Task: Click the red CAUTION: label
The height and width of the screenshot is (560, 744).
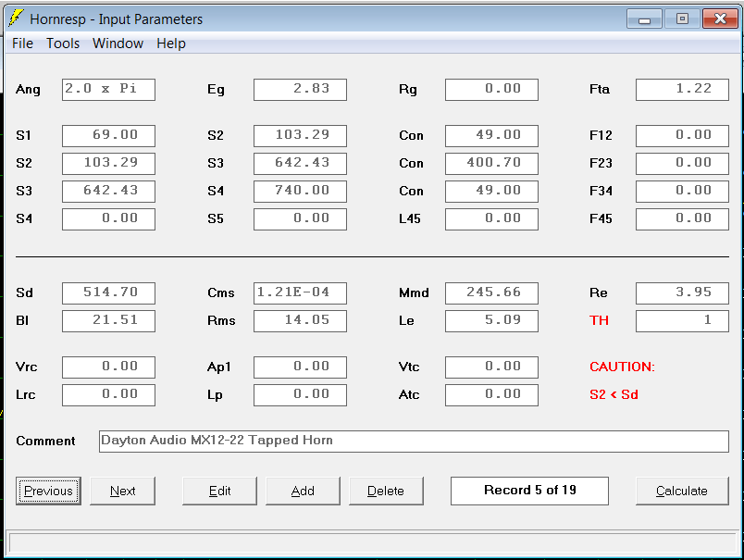Action: [622, 367]
